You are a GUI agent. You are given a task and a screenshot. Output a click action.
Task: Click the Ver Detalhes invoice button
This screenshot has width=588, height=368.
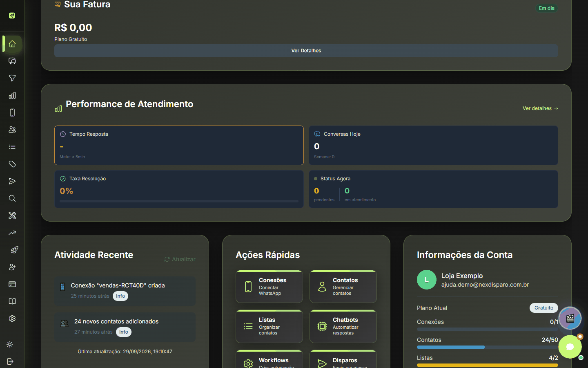(306, 51)
